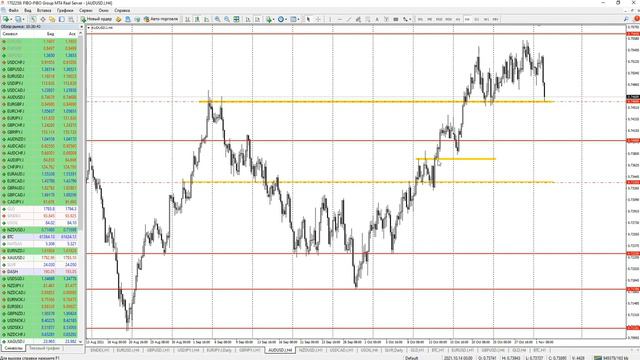Open the search magnifier icon
This screenshot has height=360, width=640.
click(x=626, y=19)
